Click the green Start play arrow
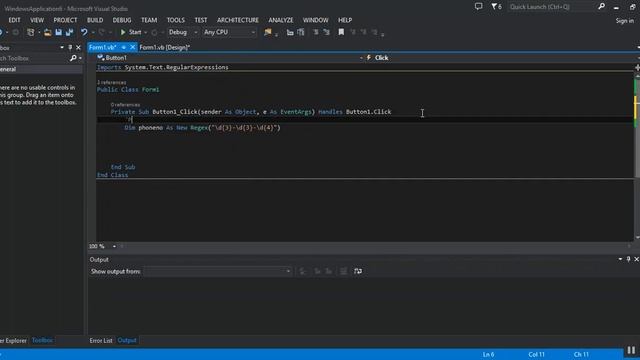640x360 pixels. [x=122, y=32]
